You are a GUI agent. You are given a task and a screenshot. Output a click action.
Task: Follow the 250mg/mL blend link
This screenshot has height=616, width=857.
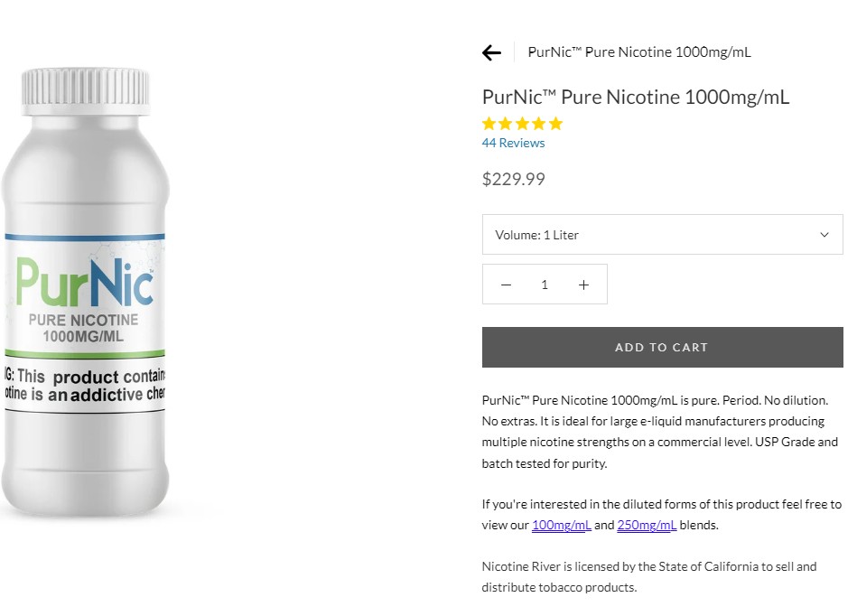pos(647,525)
